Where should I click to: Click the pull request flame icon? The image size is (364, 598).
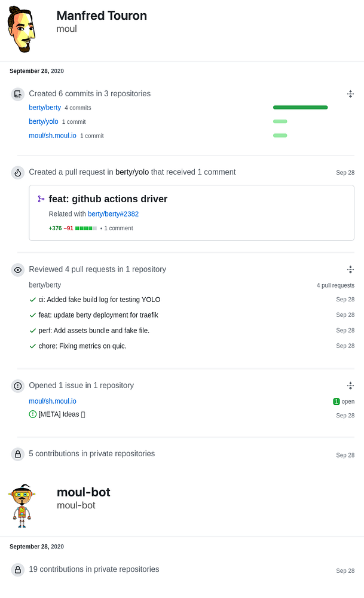point(18,173)
